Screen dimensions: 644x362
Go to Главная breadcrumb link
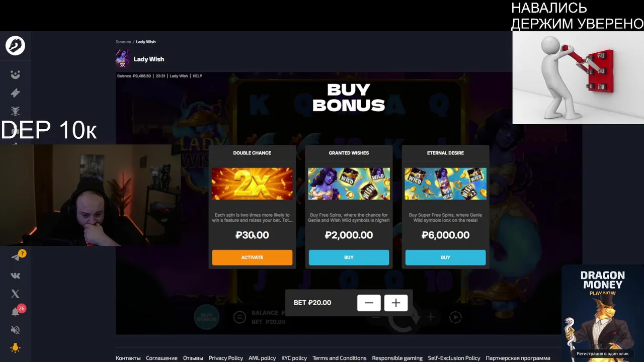(123, 42)
